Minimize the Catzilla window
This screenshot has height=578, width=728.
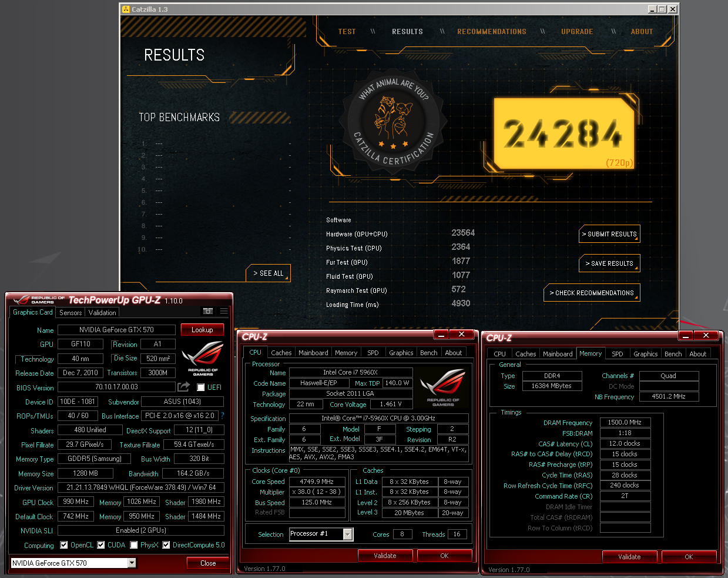(x=652, y=9)
